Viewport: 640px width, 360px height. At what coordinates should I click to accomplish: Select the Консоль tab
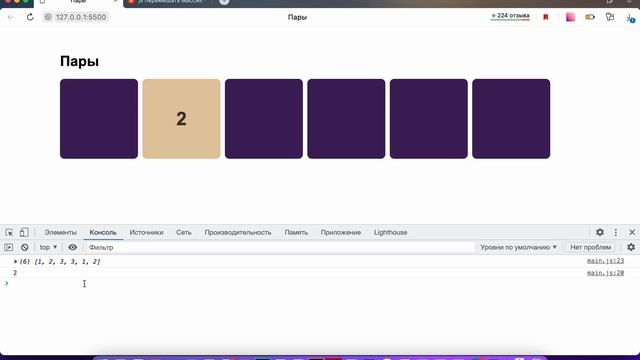coord(103,232)
